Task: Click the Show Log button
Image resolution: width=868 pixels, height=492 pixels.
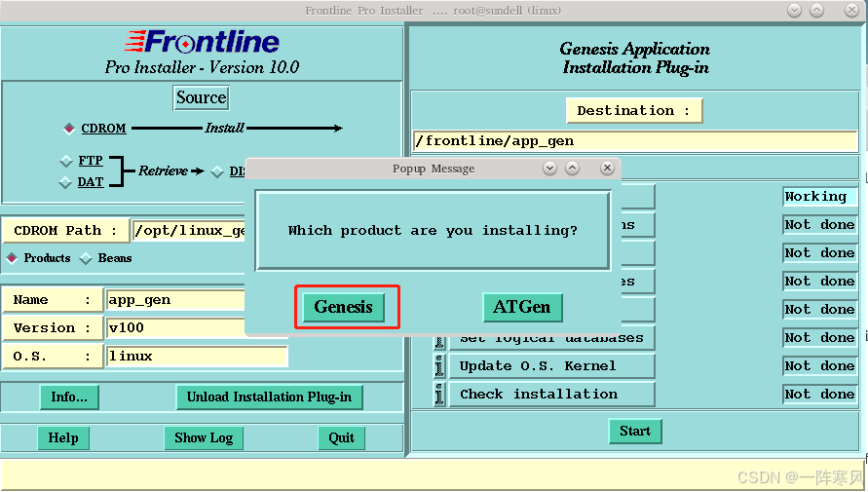Action: pos(204,438)
